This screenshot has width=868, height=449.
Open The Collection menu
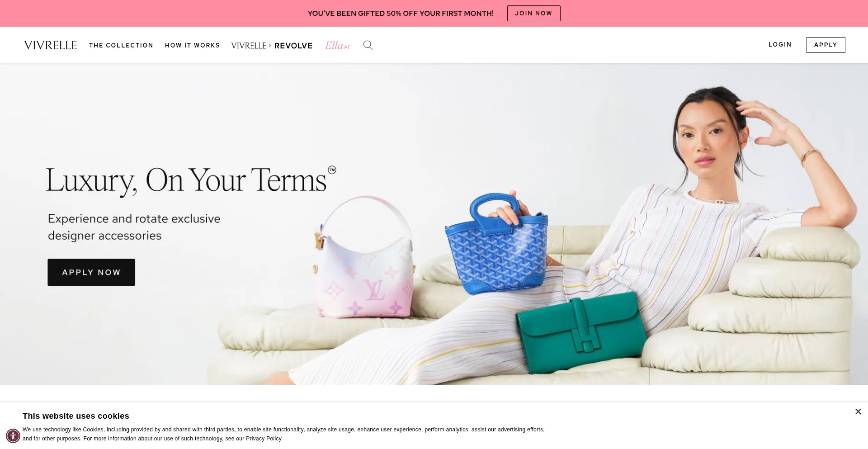coord(121,45)
